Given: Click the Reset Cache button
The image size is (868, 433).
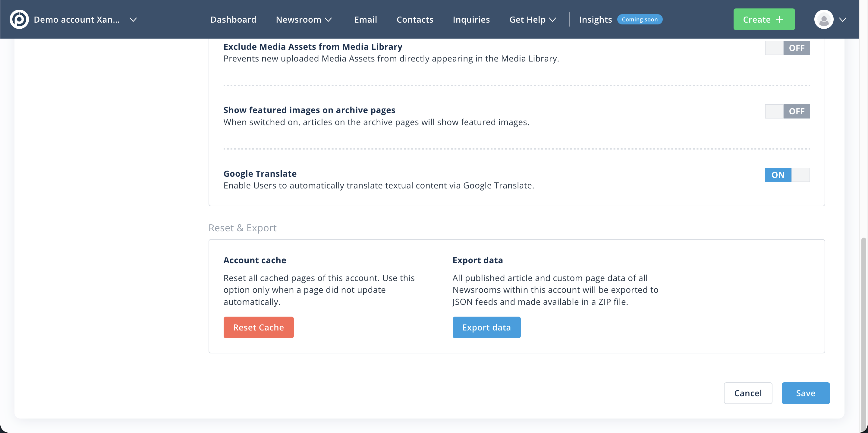Looking at the screenshot, I should pyautogui.click(x=259, y=327).
